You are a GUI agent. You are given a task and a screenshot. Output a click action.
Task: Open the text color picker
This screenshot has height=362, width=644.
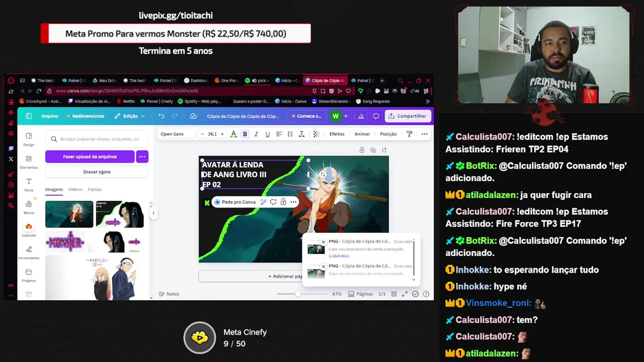(233, 134)
